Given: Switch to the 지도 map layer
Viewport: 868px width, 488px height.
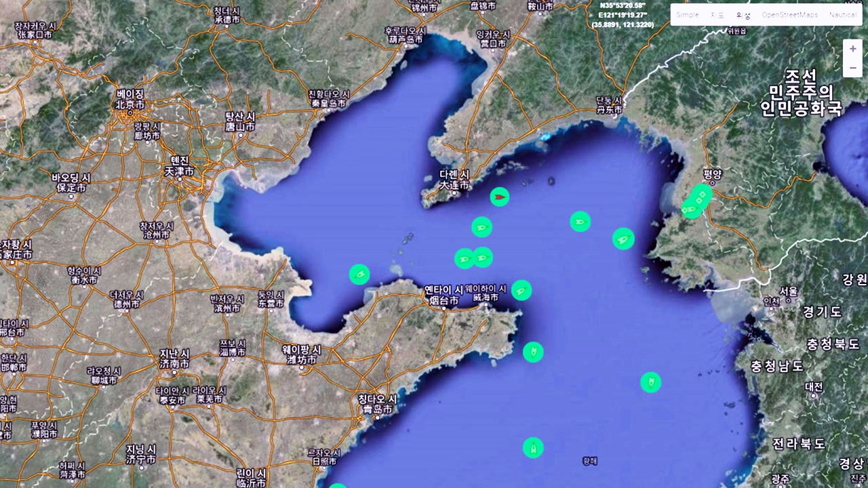Looking at the screenshot, I should point(717,15).
